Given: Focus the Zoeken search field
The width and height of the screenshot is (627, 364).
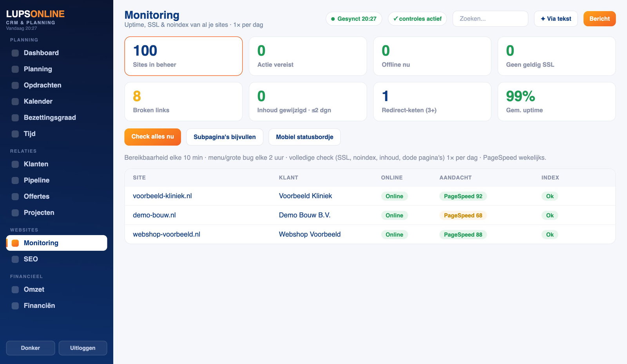Looking at the screenshot, I should click(490, 19).
